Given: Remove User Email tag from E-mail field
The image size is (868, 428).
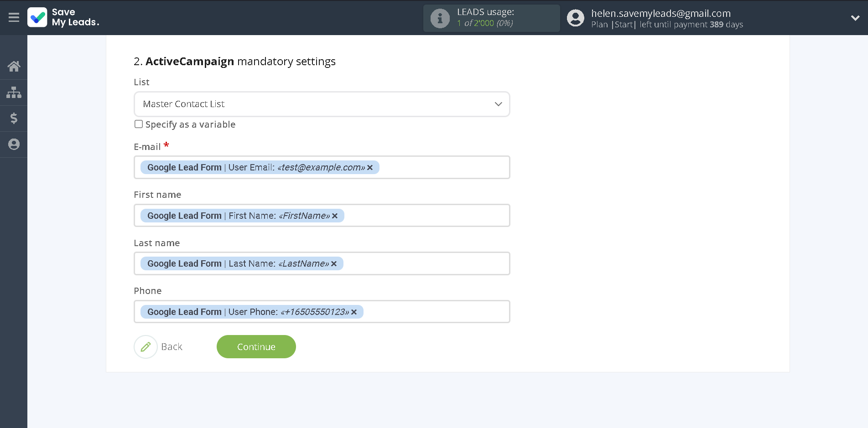Looking at the screenshot, I should (370, 168).
